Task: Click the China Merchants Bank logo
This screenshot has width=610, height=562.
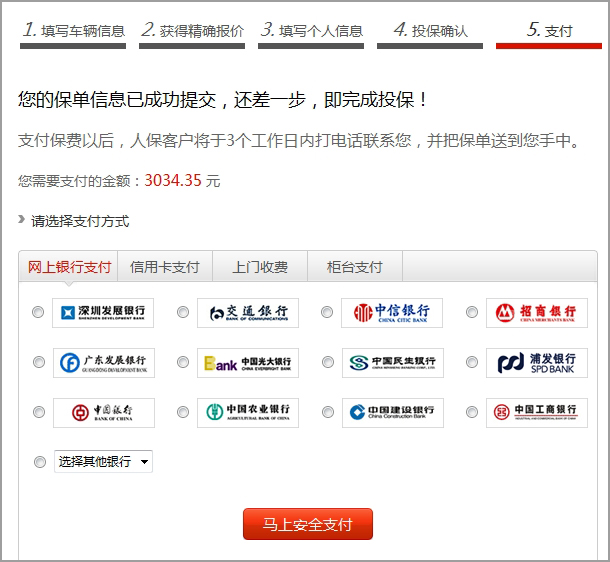Action: click(537, 313)
